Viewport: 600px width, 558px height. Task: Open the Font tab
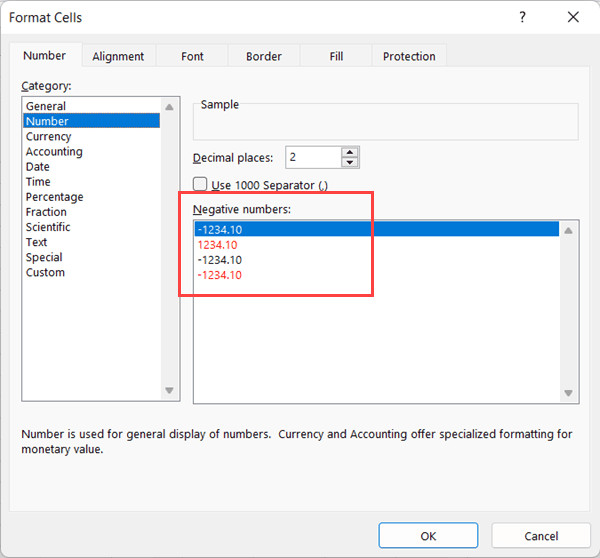coord(192,57)
